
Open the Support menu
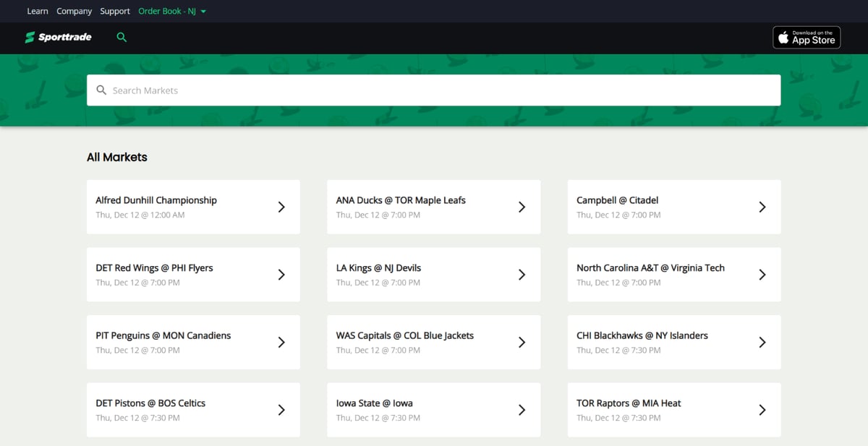(115, 11)
